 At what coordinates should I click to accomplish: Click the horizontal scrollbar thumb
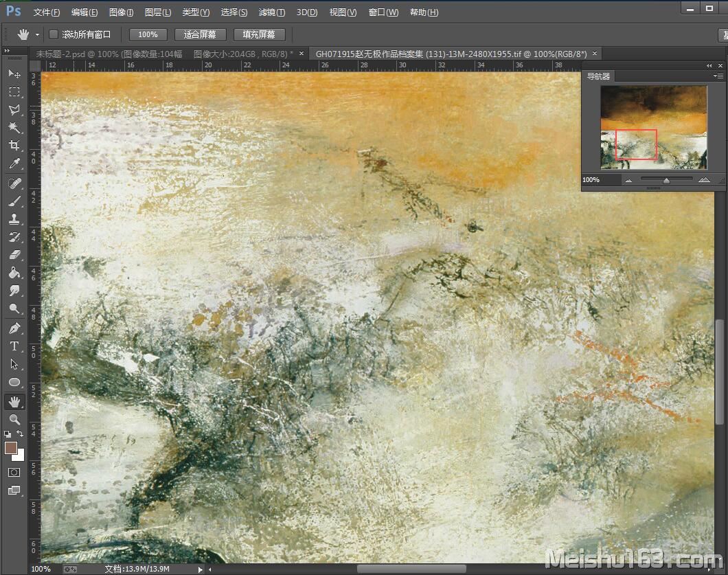[411, 569]
